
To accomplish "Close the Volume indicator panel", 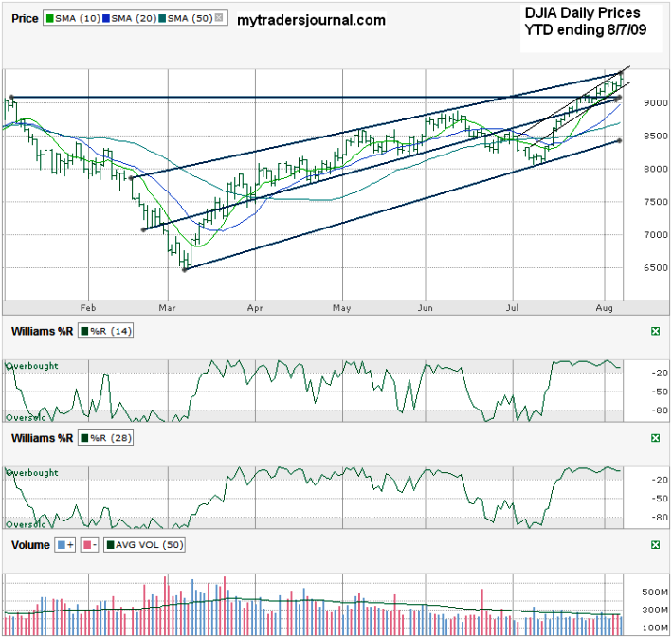I will [655, 544].
